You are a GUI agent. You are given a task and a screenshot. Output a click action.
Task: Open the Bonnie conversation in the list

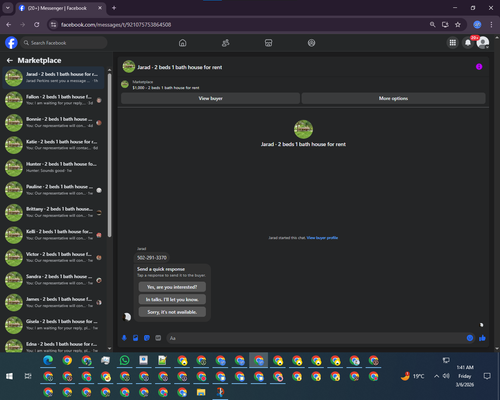53,122
